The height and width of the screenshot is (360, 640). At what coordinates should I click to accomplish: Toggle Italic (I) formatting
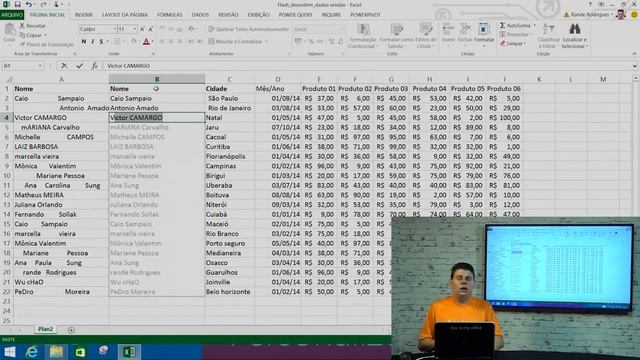click(93, 41)
